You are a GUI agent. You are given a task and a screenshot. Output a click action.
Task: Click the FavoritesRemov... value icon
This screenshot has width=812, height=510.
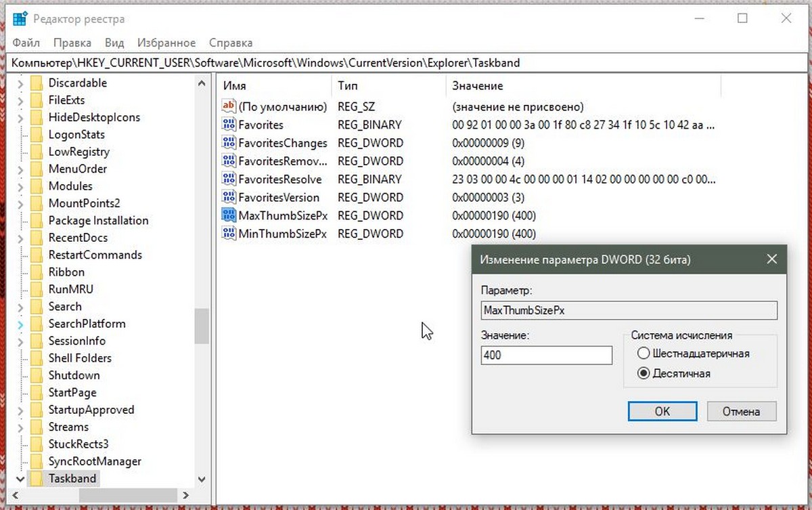pos(228,161)
